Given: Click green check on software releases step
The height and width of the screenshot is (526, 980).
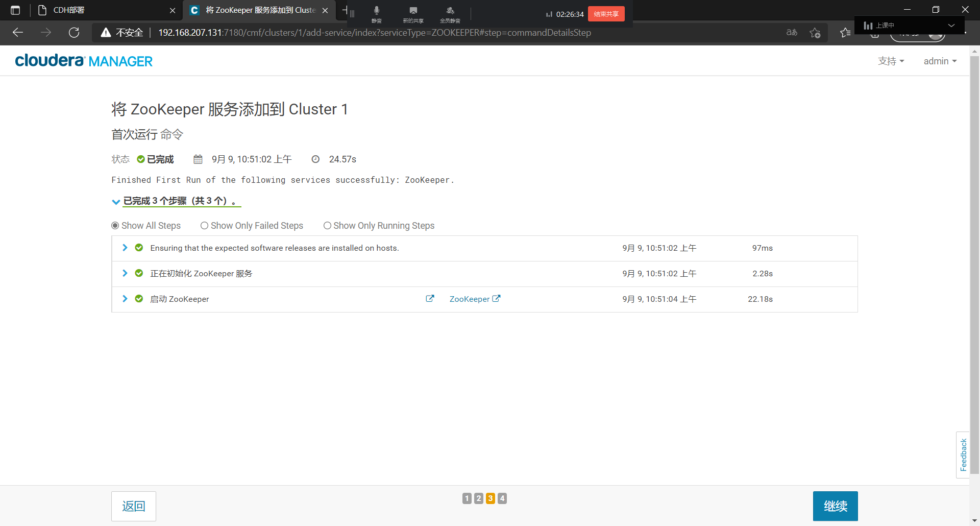Looking at the screenshot, I should [x=139, y=248].
